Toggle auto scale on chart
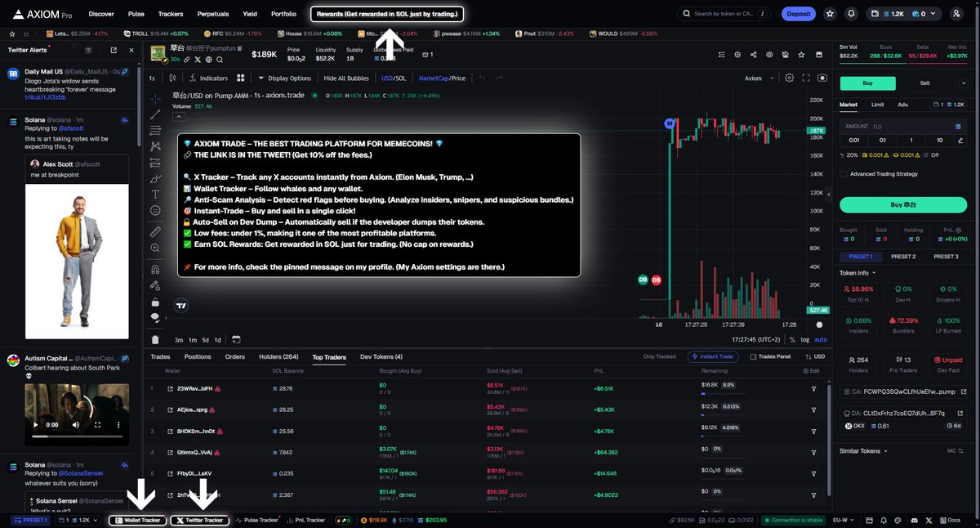 pos(821,339)
